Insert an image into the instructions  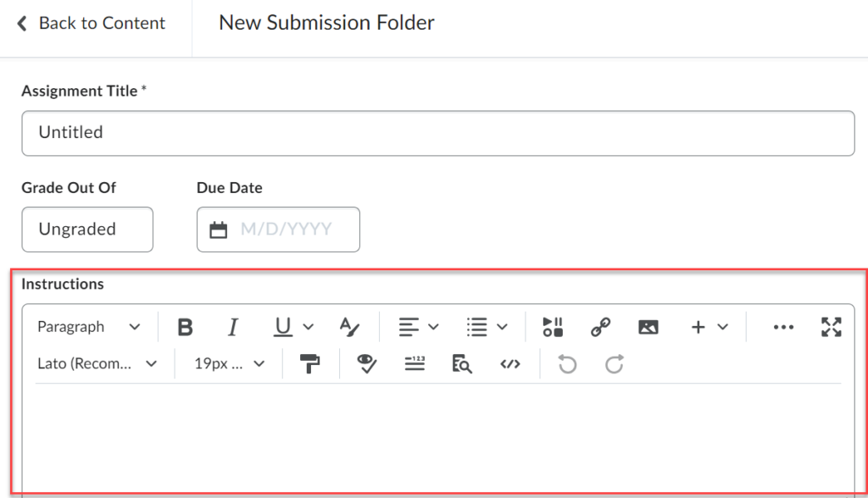[x=648, y=326]
